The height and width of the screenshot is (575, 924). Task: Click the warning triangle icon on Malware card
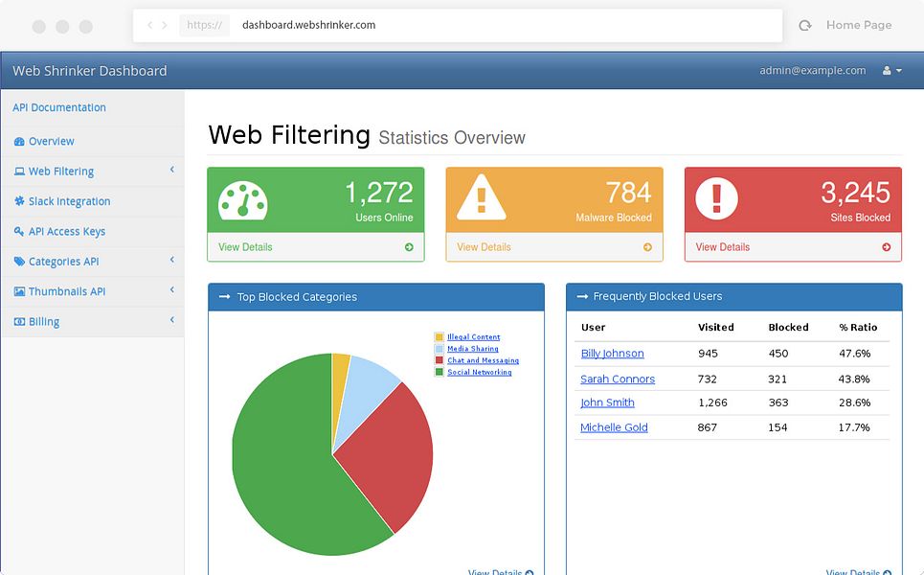click(482, 197)
